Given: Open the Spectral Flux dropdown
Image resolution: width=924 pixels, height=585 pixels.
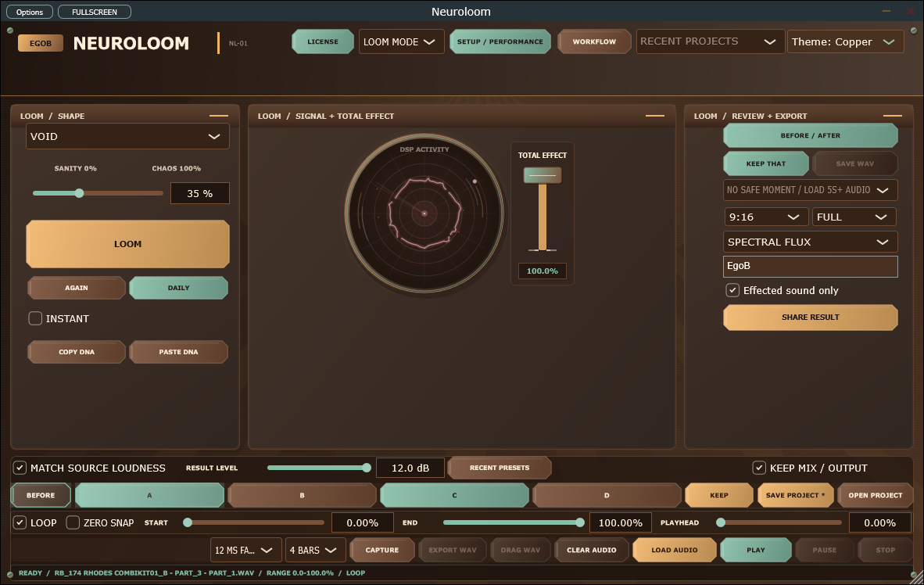Looking at the screenshot, I should (x=811, y=242).
